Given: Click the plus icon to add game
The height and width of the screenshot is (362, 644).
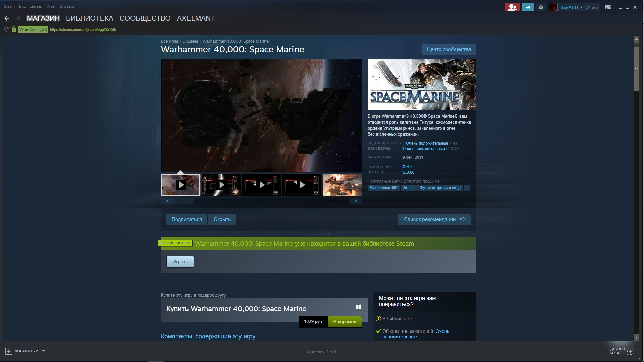Looking at the screenshot, I should (x=9, y=351).
